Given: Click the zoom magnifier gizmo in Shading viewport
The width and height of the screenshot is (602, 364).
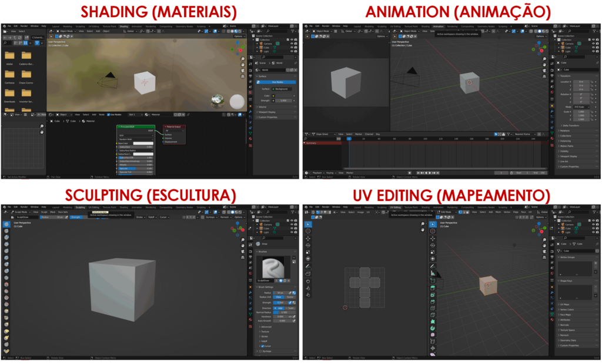Looking at the screenshot, I should (x=242, y=59).
